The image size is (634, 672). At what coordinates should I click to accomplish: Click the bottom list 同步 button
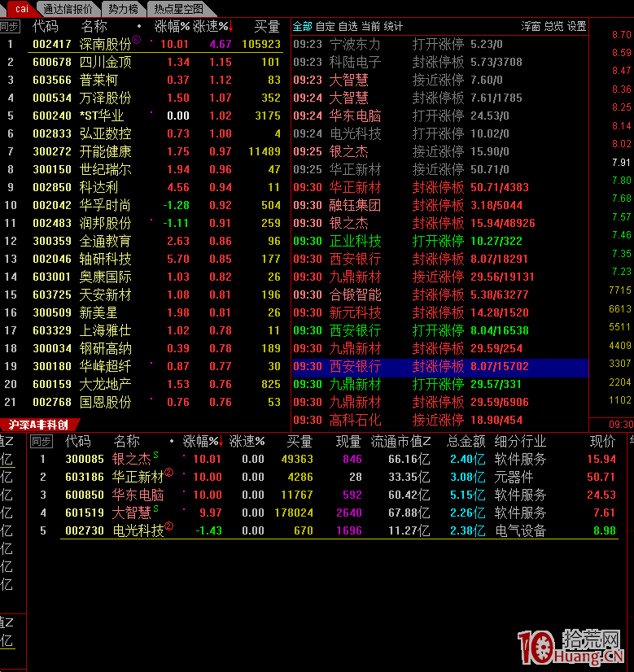click(x=42, y=441)
